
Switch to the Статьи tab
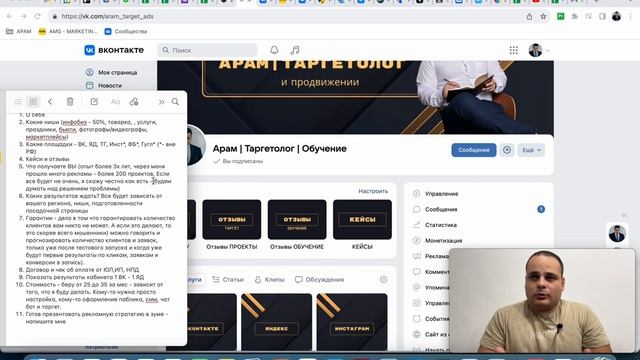coord(228,280)
